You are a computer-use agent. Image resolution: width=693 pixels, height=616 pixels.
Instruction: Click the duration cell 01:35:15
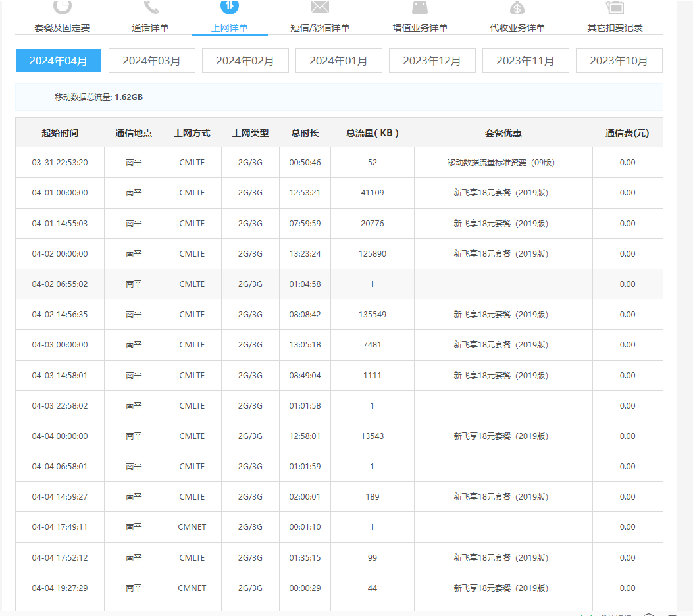(305, 557)
